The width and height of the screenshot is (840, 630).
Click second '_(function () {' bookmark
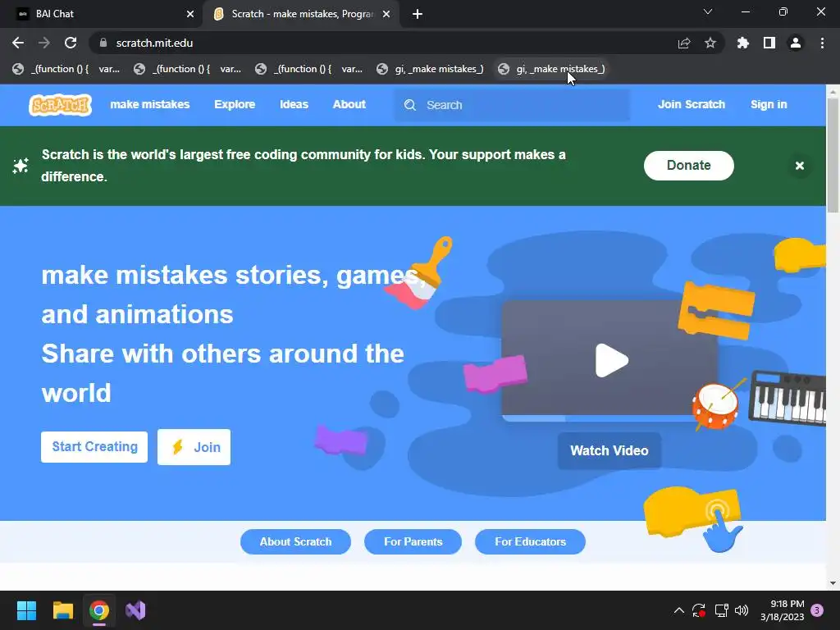(188, 69)
